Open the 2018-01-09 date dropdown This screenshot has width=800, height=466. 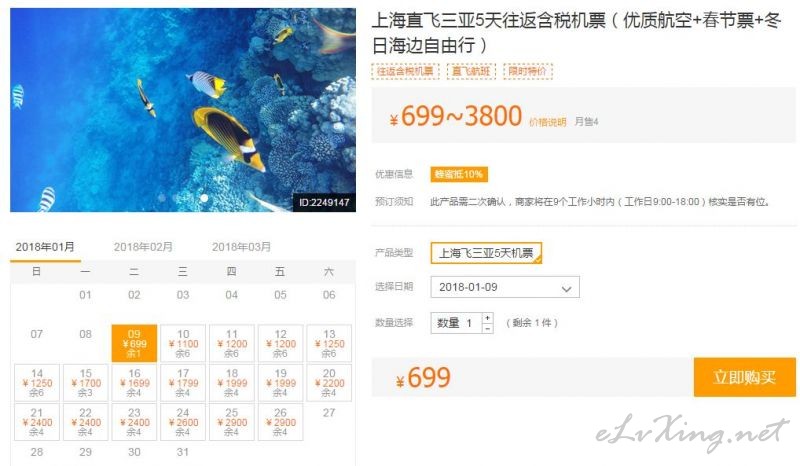505,287
